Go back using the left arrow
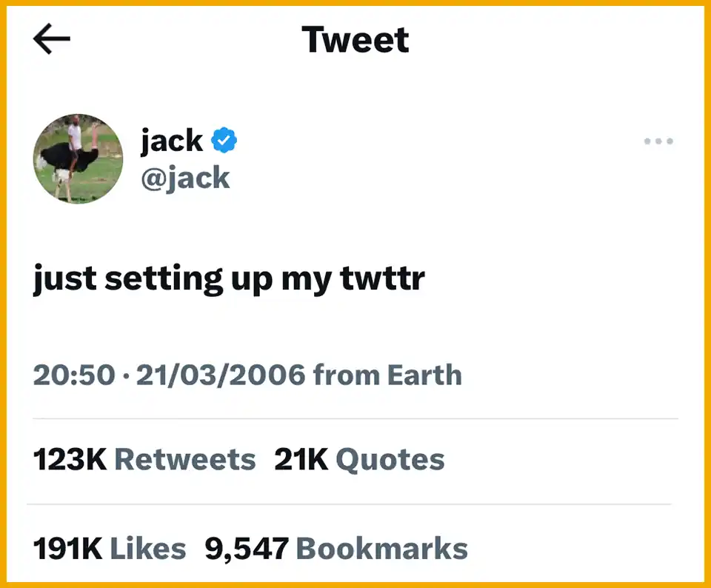This screenshot has width=711, height=588. pyautogui.click(x=52, y=40)
